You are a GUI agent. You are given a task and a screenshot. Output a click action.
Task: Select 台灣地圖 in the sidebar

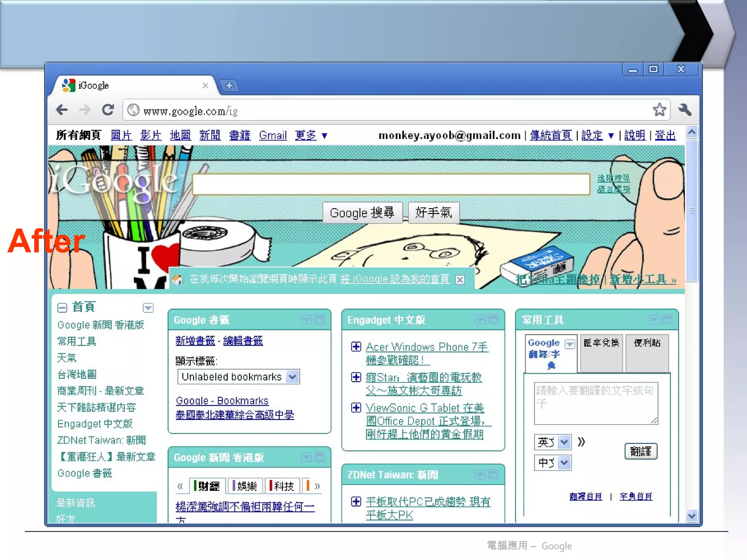(x=77, y=374)
